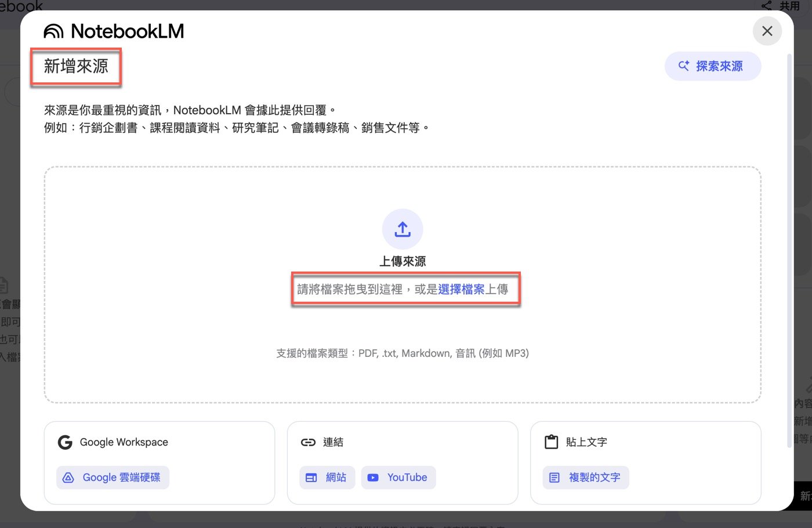The width and height of the screenshot is (812, 528).
Task: Close the 新增來源 dialog
Action: [767, 31]
